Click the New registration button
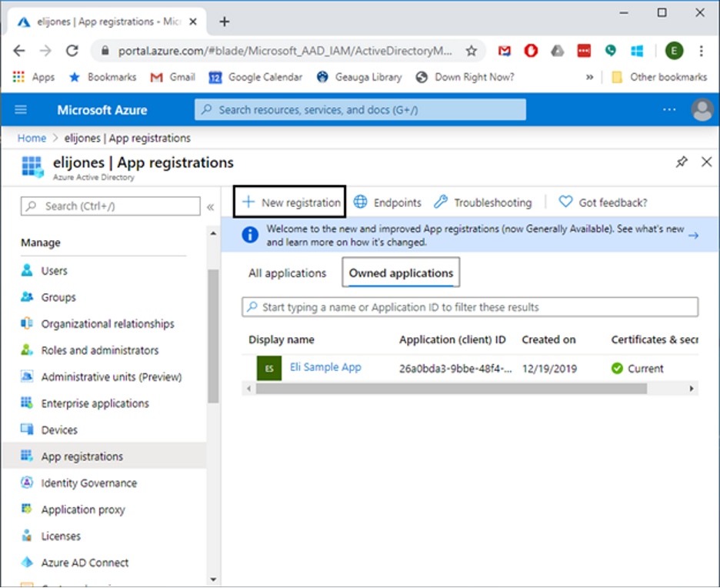This screenshot has height=588, width=720. (290, 202)
